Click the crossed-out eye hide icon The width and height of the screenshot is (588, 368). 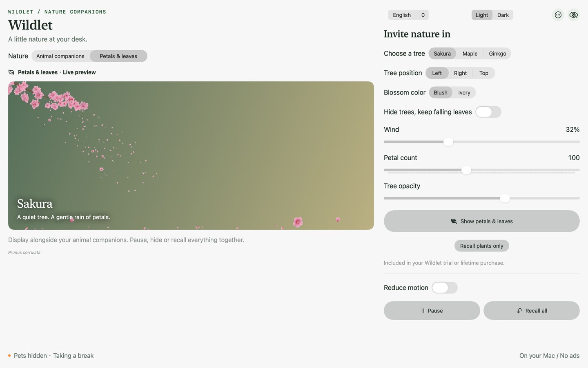tap(574, 15)
